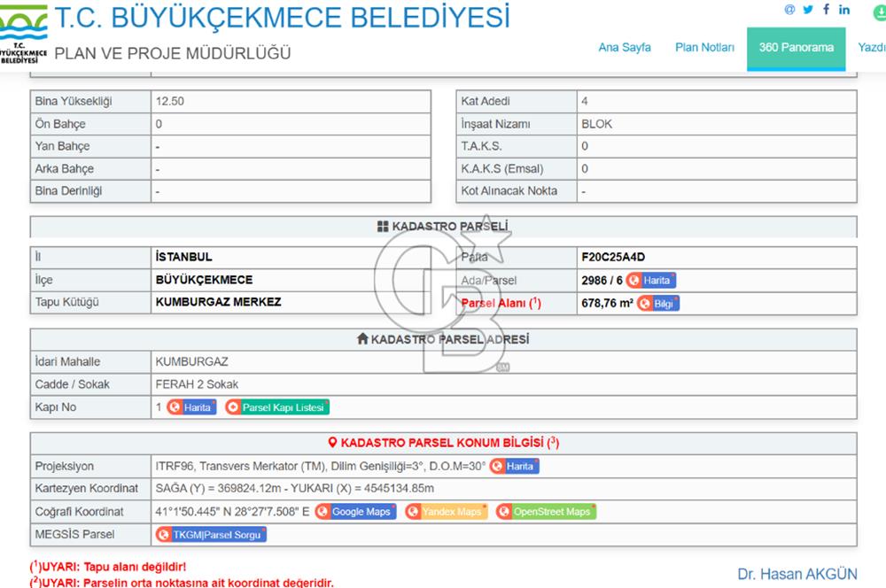The height and width of the screenshot is (588, 886).
Task: Open Harita next to Ada/Parsel 2986 / 6
Action: [x=651, y=281]
